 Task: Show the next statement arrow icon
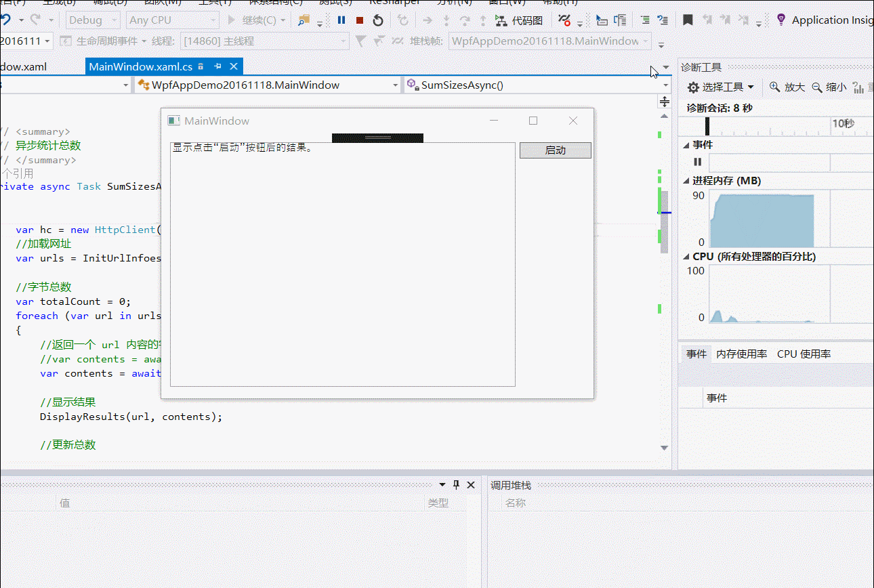tap(428, 20)
